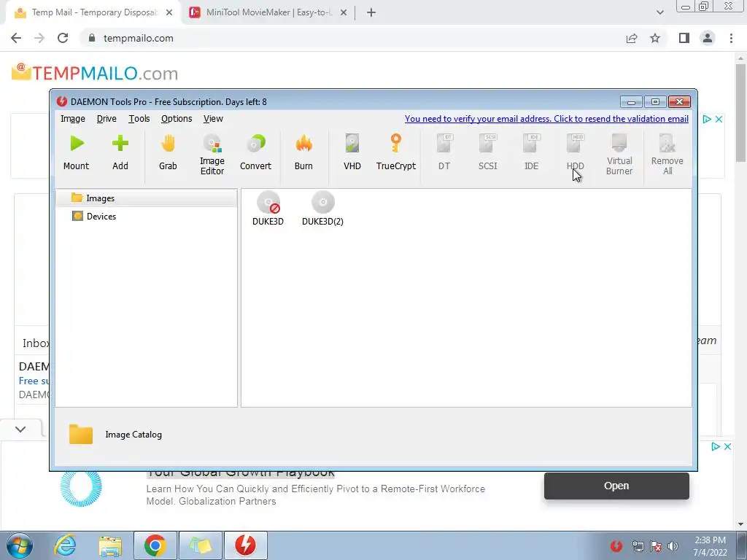Select Devices in the left tree
The width and height of the screenshot is (747, 560).
click(x=146, y=216)
